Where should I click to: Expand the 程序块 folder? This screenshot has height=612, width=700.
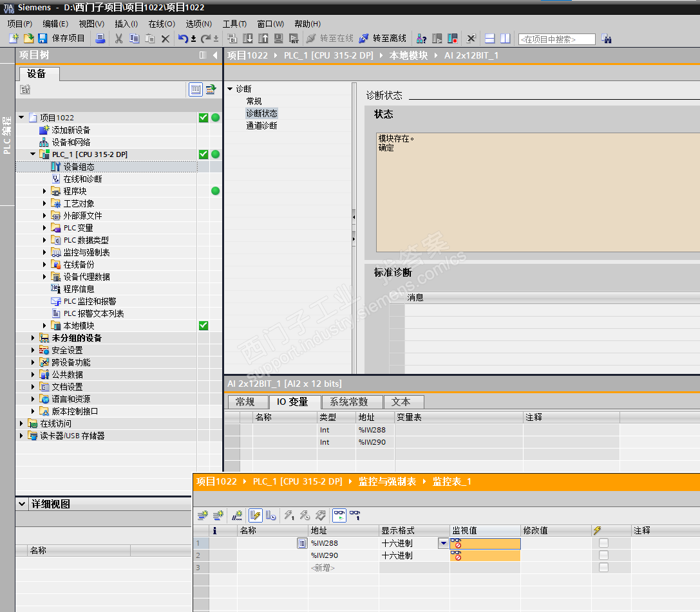(44, 191)
